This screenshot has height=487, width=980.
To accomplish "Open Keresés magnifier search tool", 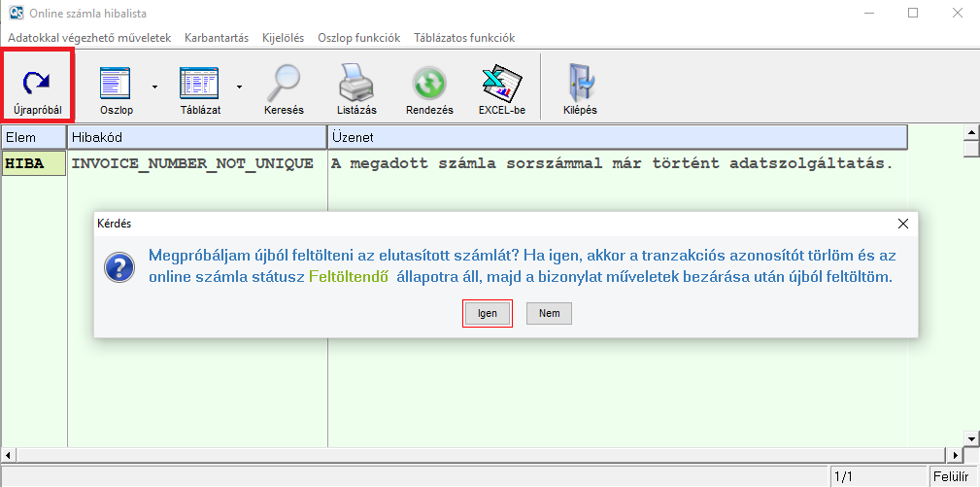I will tap(284, 84).
